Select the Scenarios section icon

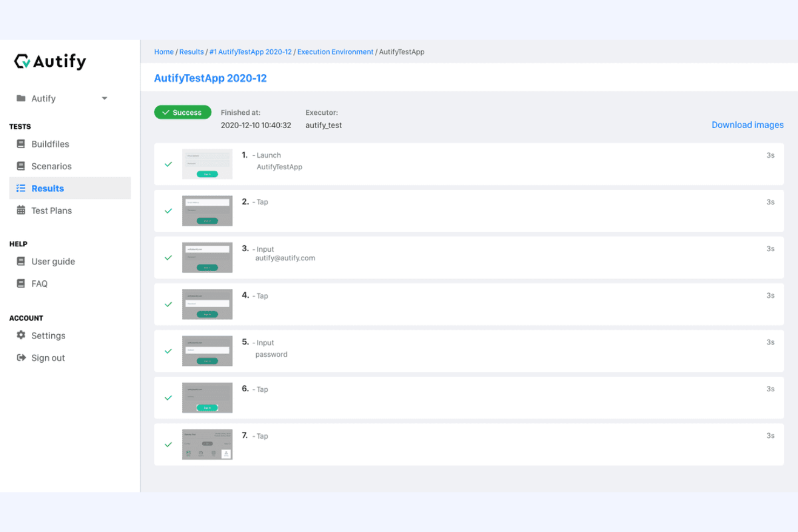tap(21, 166)
